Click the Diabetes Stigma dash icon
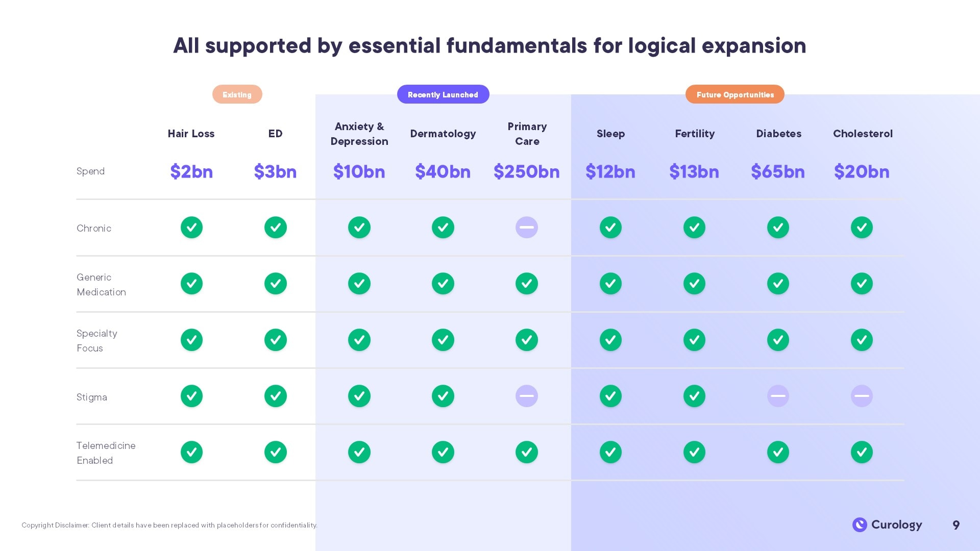 tap(778, 396)
